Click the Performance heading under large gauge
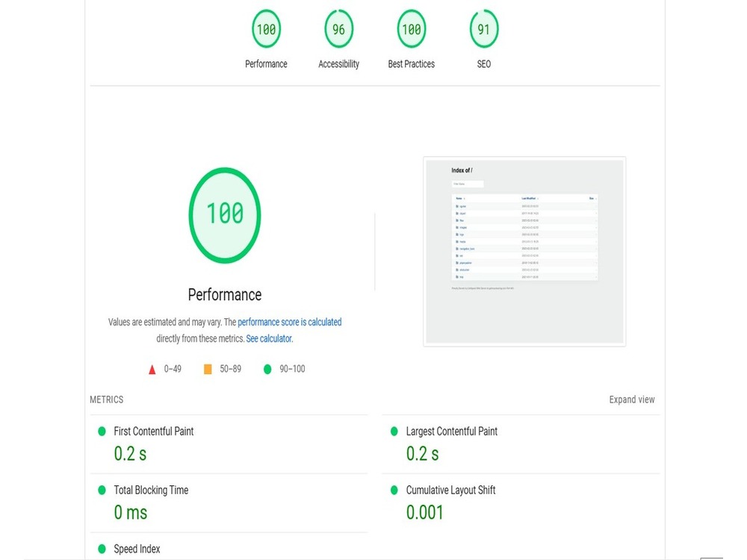Screen dimensions: 747x560 tap(224, 295)
